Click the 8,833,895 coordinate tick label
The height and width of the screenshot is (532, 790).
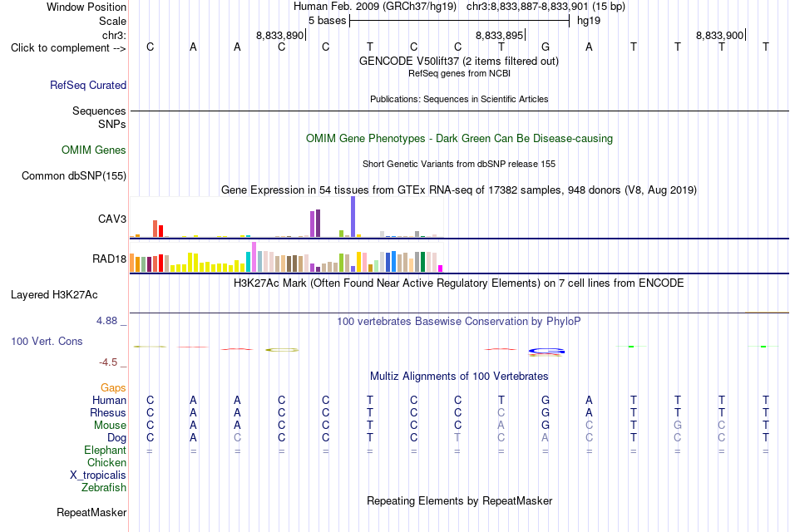coord(499,35)
